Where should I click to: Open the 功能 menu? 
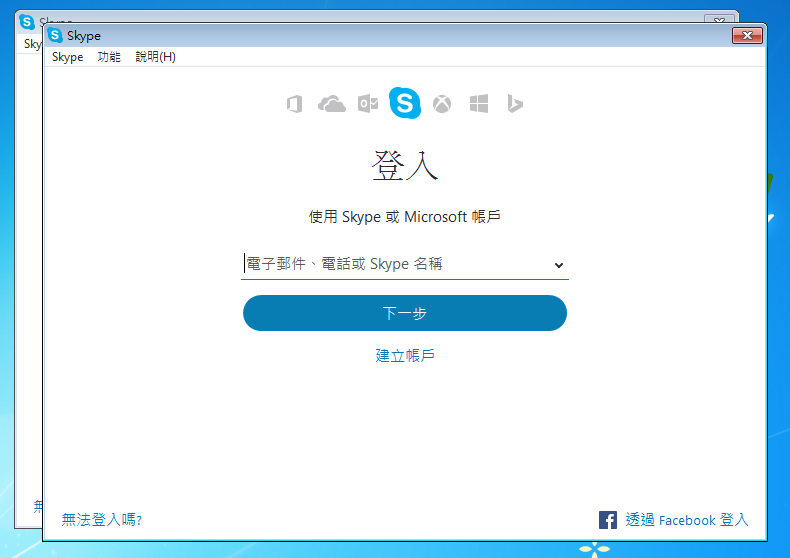(x=109, y=57)
